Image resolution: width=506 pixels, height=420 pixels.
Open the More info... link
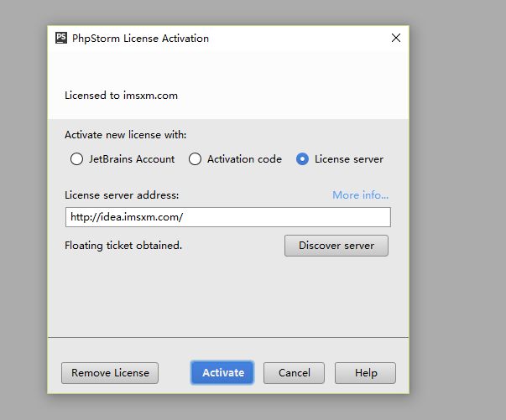tap(360, 195)
